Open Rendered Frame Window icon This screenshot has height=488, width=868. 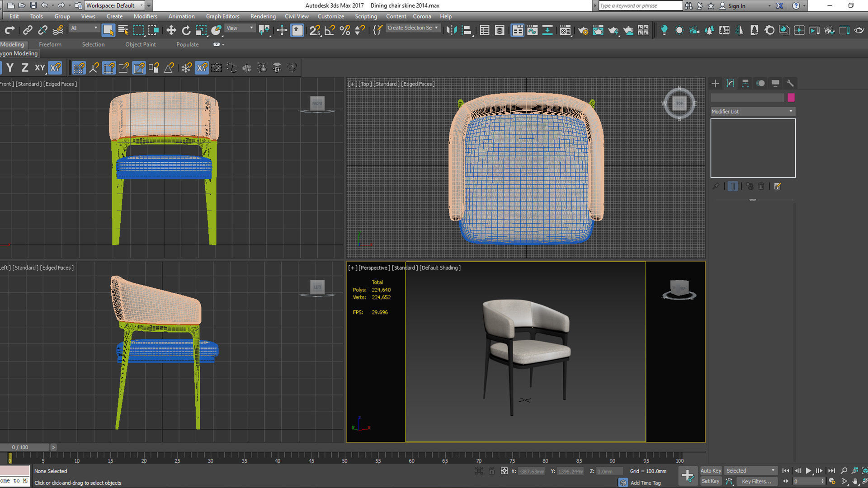pyautogui.click(x=598, y=30)
